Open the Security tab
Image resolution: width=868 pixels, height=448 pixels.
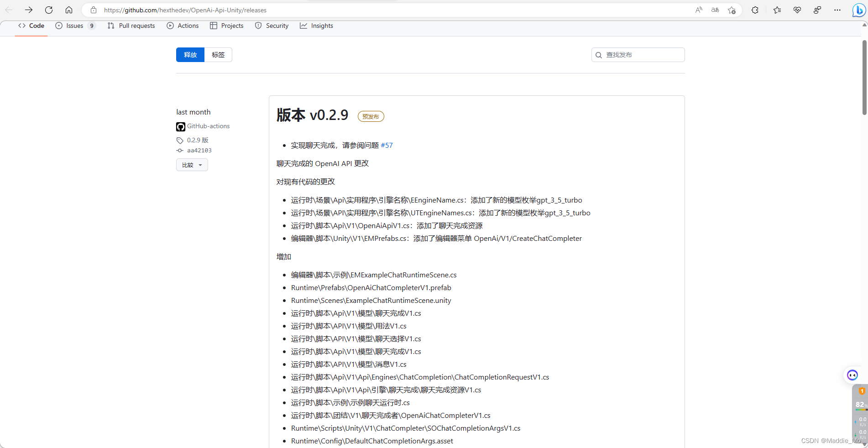[x=272, y=26]
